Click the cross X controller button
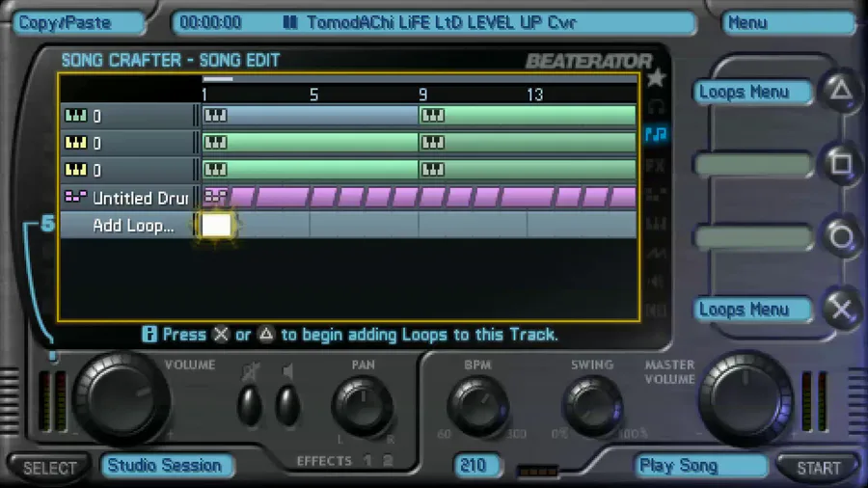 [841, 309]
